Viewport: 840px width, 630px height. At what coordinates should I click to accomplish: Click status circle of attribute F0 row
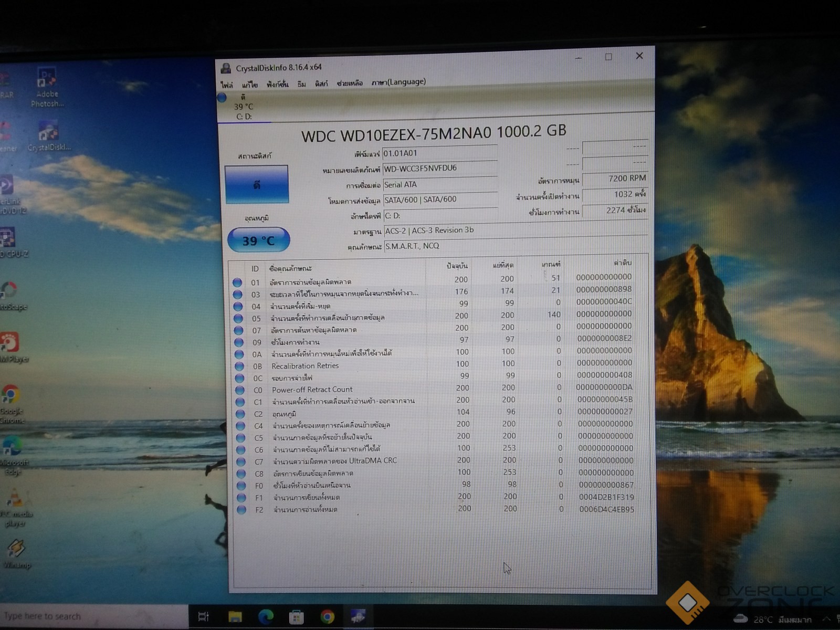(x=241, y=486)
